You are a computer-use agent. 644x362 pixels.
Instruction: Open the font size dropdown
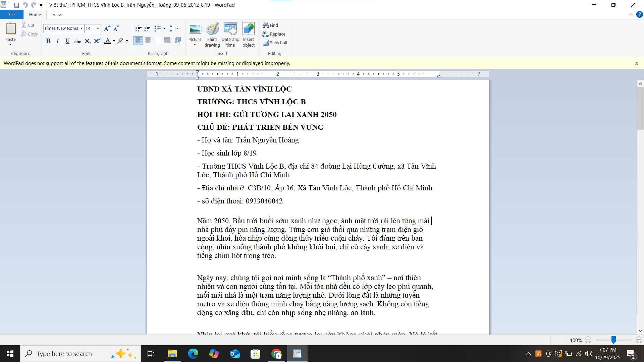[98, 28]
